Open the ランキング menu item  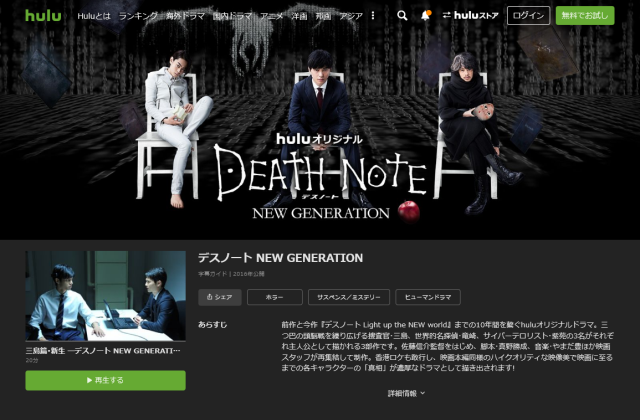pyautogui.click(x=138, y=16)
